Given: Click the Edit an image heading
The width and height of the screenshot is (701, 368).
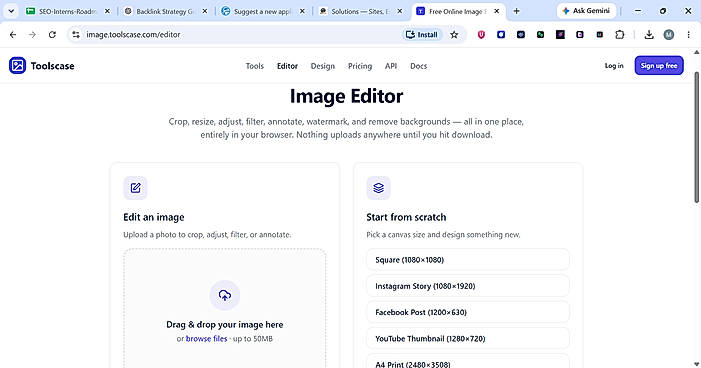Looking at the screenshot, I should point(154,217).
